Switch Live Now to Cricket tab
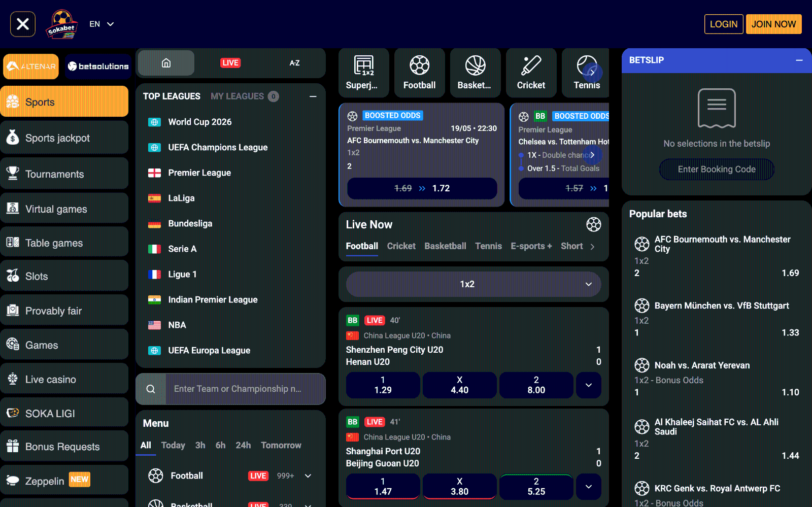Image resolution: width=812 pixels, height=507 pixels. click(x=401, y=246)
